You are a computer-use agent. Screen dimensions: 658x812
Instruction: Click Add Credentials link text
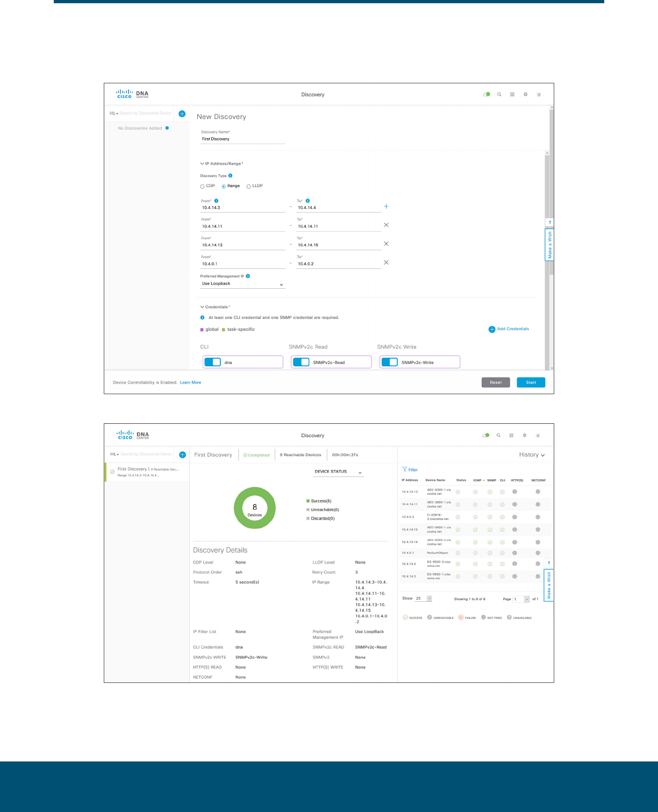point(513,329)
